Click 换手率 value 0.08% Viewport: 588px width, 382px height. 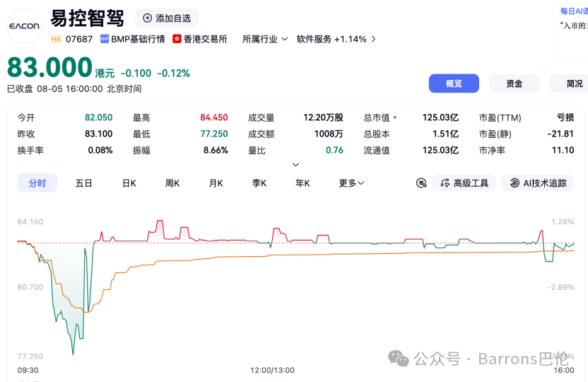[100, 151]
